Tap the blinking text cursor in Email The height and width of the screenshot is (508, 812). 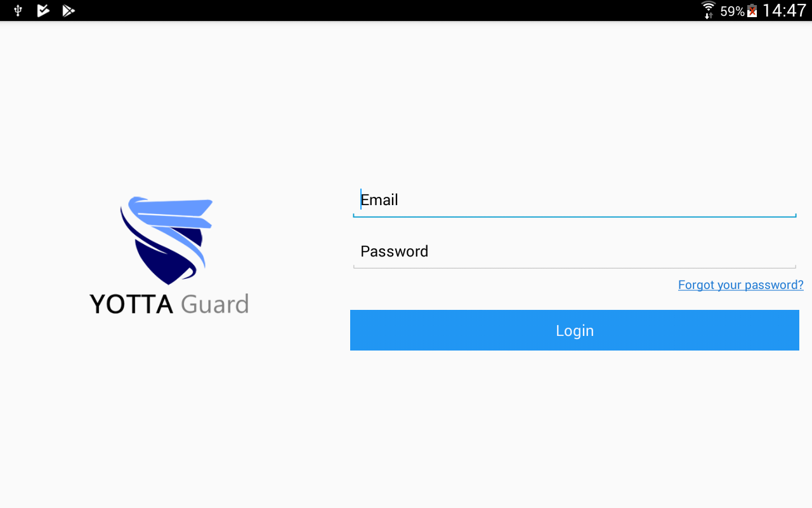360,199
